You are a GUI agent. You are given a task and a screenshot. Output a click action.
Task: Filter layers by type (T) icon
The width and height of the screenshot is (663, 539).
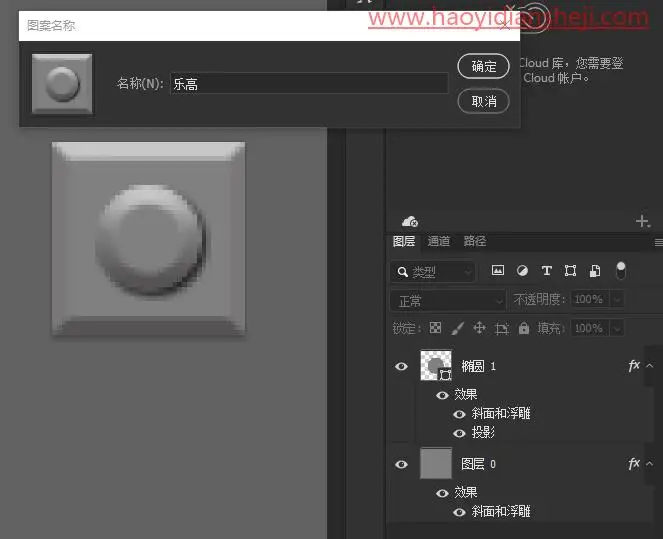[x=546, y=270]
